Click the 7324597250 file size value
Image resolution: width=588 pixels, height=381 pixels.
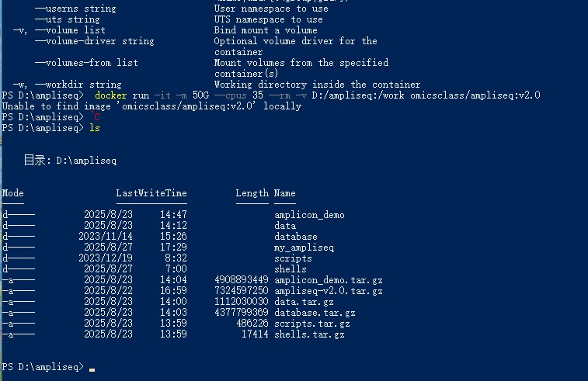(242, 291)
